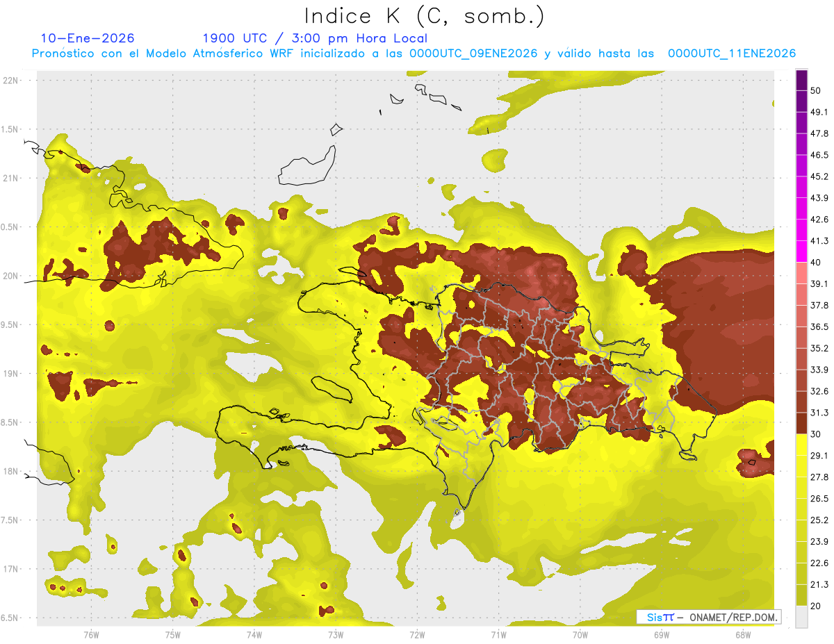Click legend value "47.8"
Image resolution: width=834 pixels, height=644 pixels.
[x=819, y=133]
